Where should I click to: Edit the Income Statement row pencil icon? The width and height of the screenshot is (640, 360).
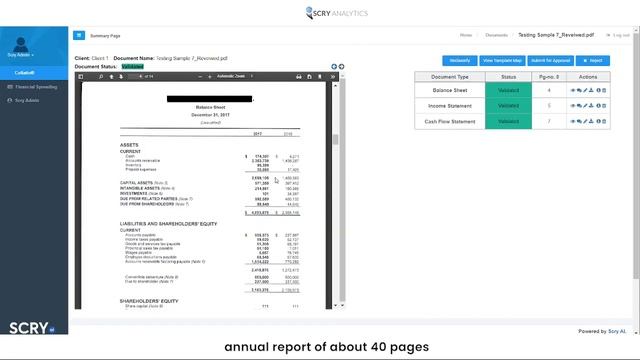point(585,106)
